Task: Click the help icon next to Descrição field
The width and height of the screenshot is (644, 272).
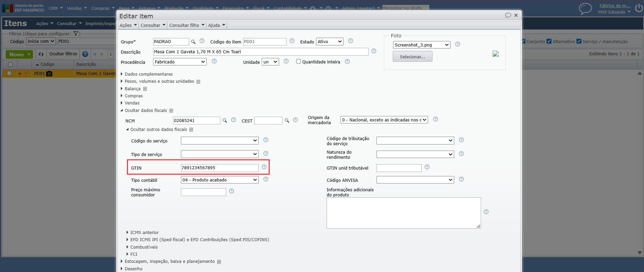Action: (374, 51)
